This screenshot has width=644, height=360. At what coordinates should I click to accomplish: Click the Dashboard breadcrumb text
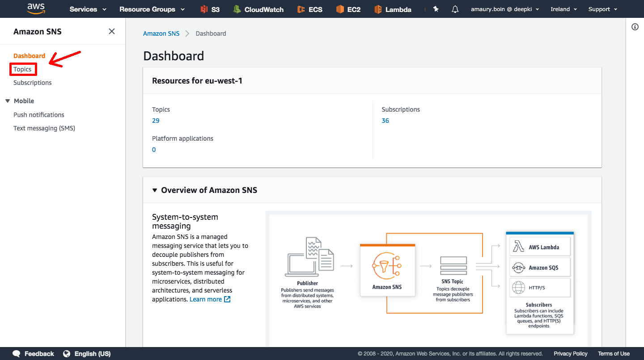211,33
